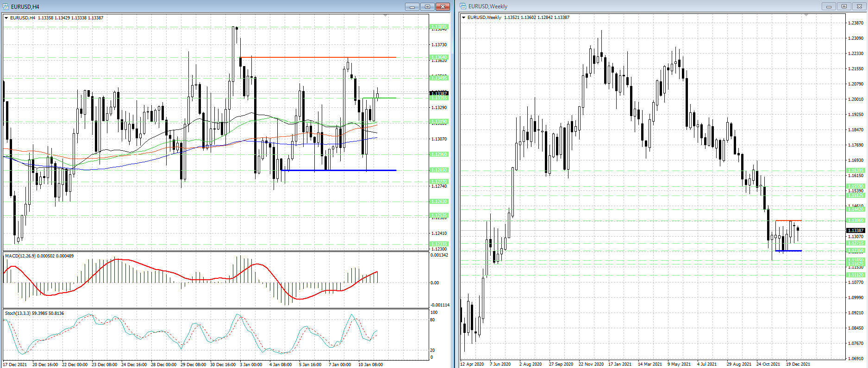Maximize the EURUSD,H4 chart window

coord(427,6)
